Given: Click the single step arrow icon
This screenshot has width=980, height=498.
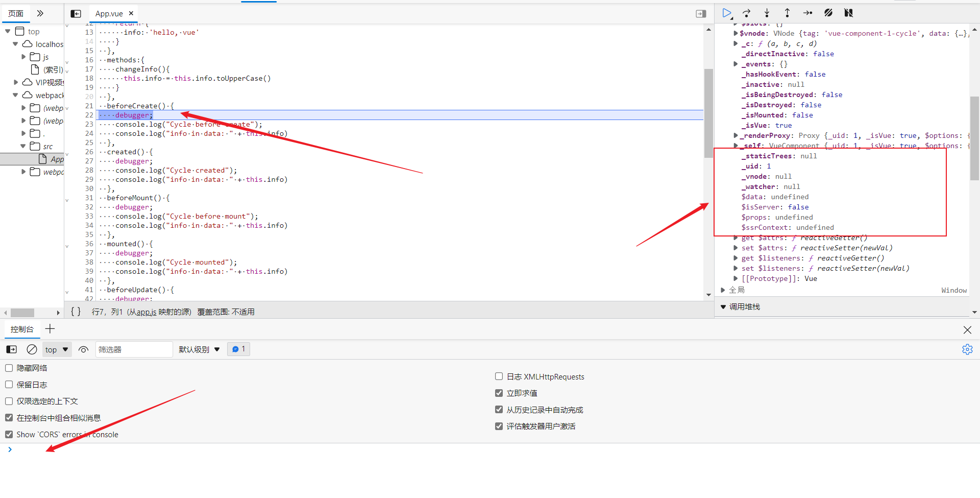Looking at the screenshot, I should coord(807,13).
